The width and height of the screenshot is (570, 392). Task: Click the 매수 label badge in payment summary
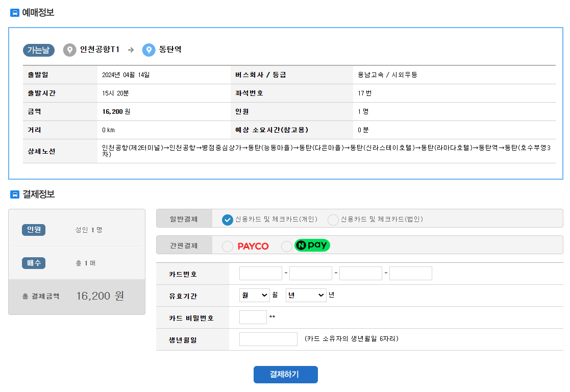[x=33, y=263]
